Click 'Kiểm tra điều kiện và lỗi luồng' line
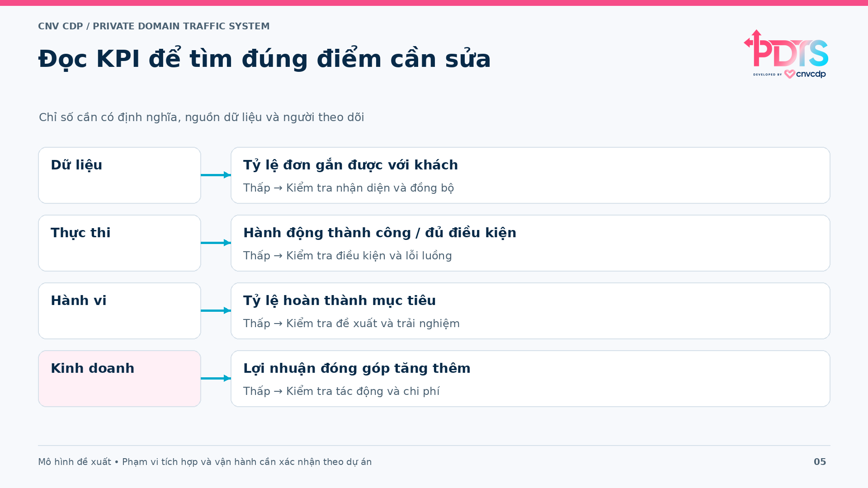 tap(348, 256)
